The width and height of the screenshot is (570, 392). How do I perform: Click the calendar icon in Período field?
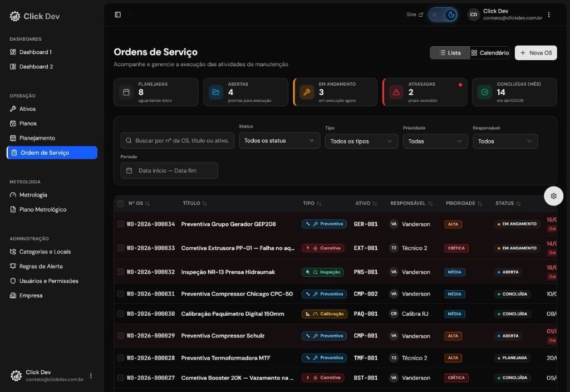coord(129,170)
